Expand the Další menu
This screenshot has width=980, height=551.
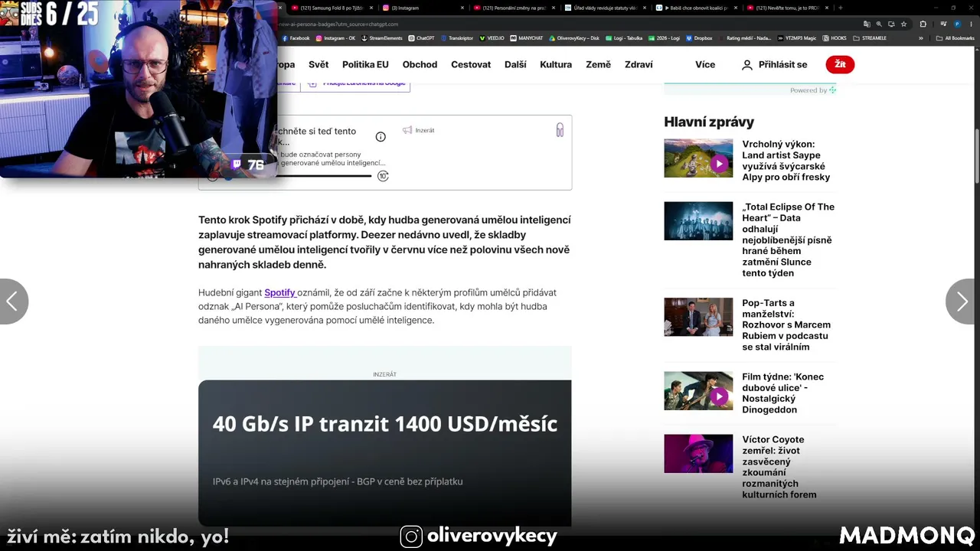pyautogui.click(x=515, y=64)
